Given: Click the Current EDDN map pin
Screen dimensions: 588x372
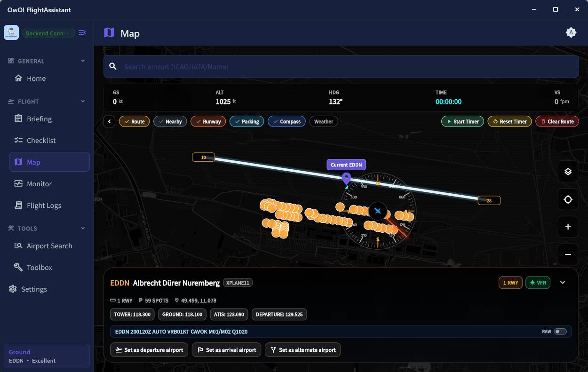Looking at the screenshot, I should click(x=346, y=179).
